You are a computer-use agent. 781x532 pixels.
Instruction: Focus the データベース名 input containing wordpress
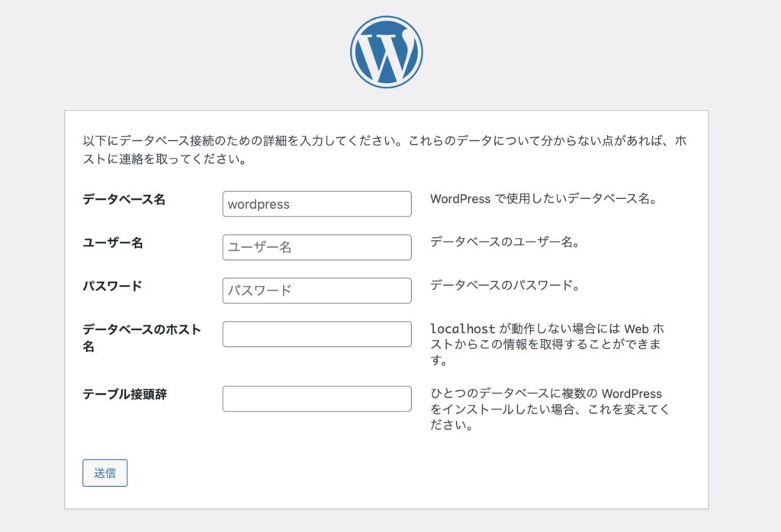click(x=317, y=204)
